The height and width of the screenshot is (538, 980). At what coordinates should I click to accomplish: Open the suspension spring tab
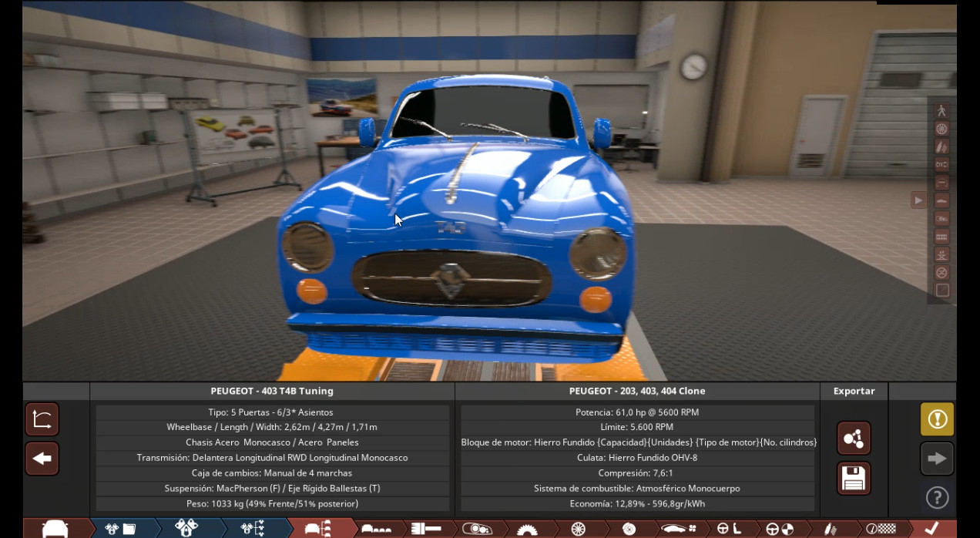pyautogui.click(x=830, y=529)
